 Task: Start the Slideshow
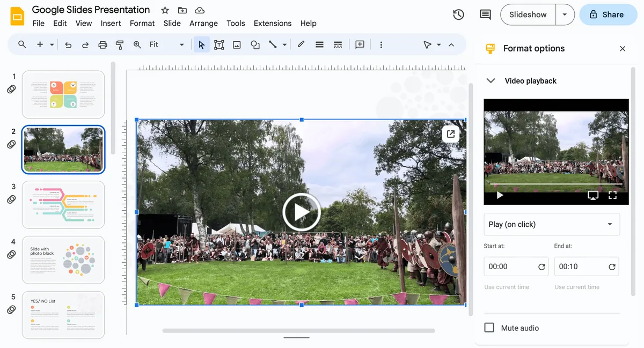click(528, 14)
